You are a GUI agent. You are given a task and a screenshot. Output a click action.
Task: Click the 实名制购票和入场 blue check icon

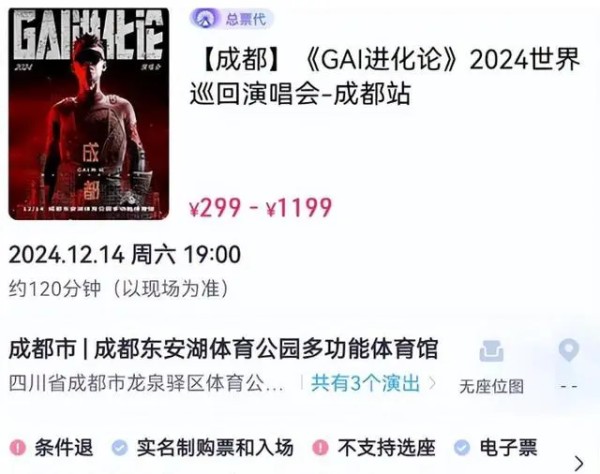click(120, 447)
